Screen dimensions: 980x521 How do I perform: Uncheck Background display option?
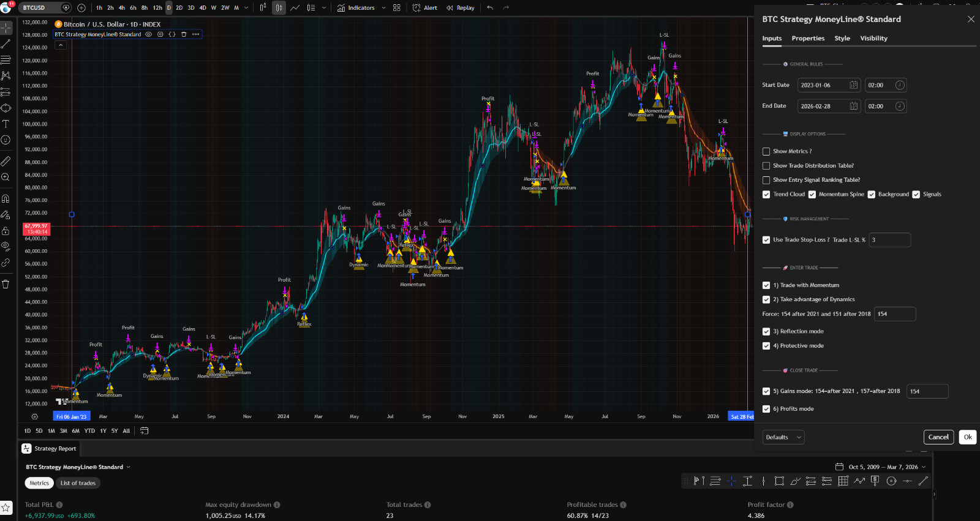pos(872,195)
